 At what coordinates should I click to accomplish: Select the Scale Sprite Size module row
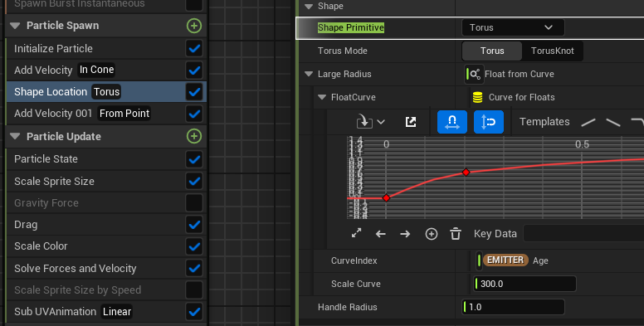point(106,181)
